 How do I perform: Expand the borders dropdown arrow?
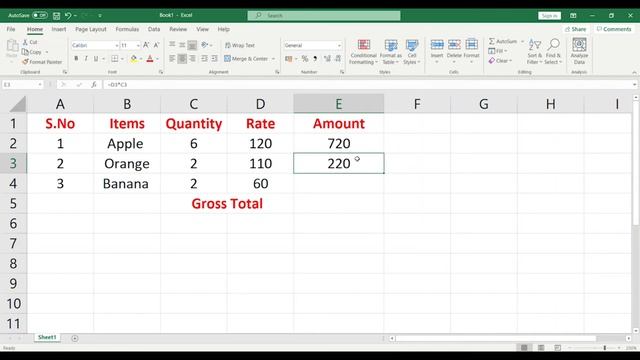tap(122, 59)
